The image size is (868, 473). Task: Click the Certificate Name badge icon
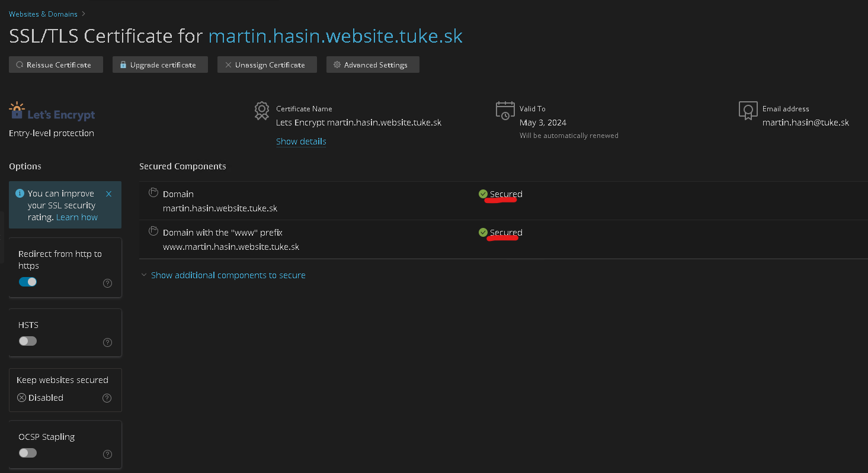(x=261, y=111)
